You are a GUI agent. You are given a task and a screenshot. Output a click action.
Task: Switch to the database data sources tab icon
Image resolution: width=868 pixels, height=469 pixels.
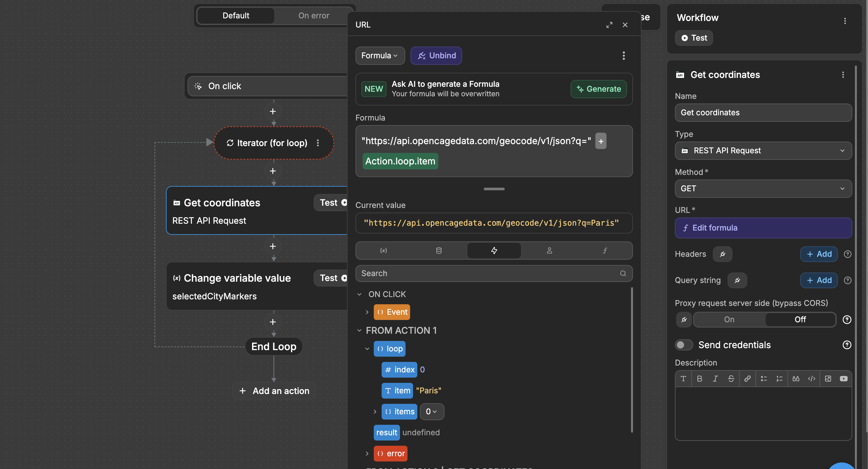439,251
